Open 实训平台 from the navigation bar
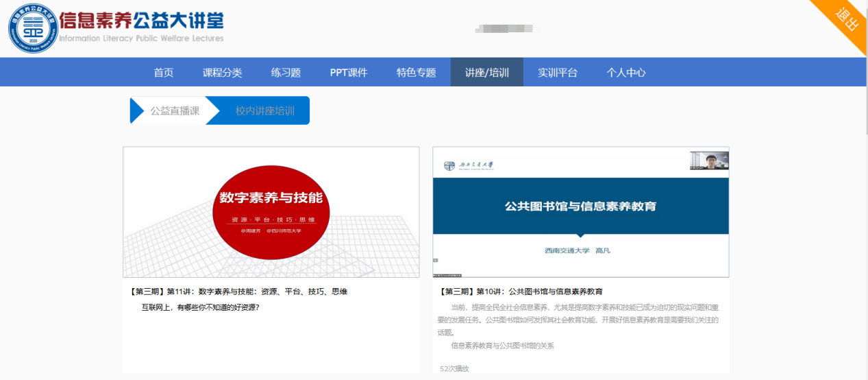Image resolution: width=868 pixels, height=380 pixels. click(x=557, y=73)
